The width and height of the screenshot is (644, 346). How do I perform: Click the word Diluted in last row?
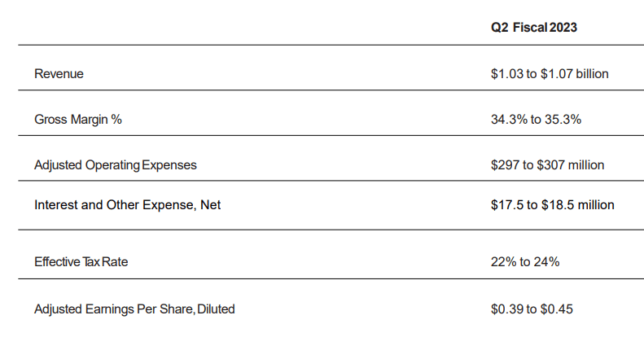click(x=216, y=309)
